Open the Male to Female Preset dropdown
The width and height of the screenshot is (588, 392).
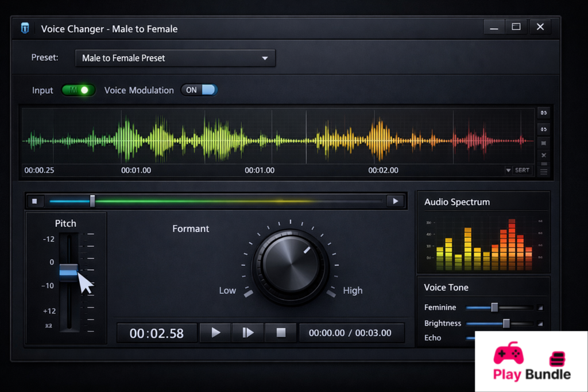pos(176,58)
